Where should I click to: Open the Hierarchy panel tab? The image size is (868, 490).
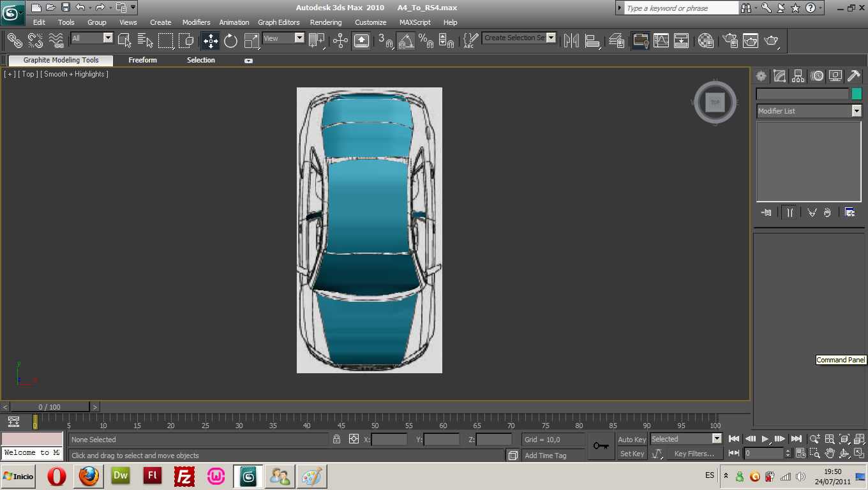click(798, 77)
